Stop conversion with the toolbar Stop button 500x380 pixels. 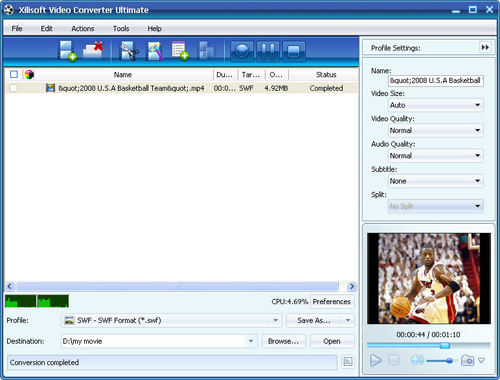294,51
